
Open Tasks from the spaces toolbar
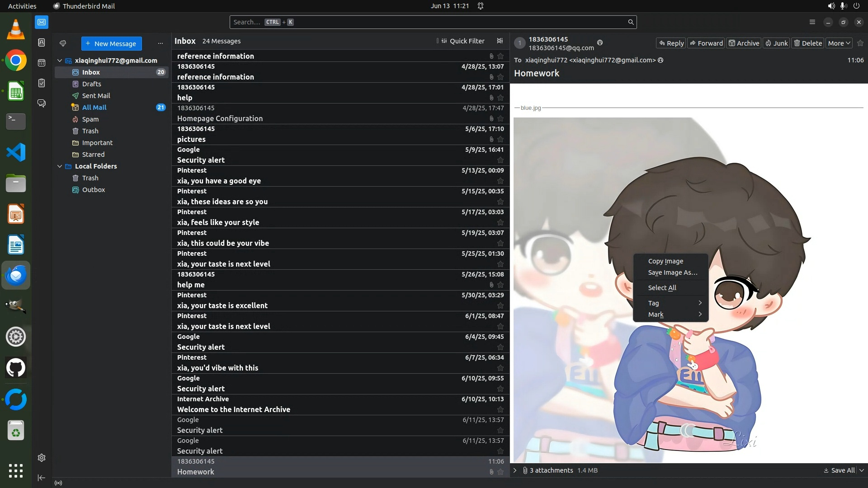(42, 83)
